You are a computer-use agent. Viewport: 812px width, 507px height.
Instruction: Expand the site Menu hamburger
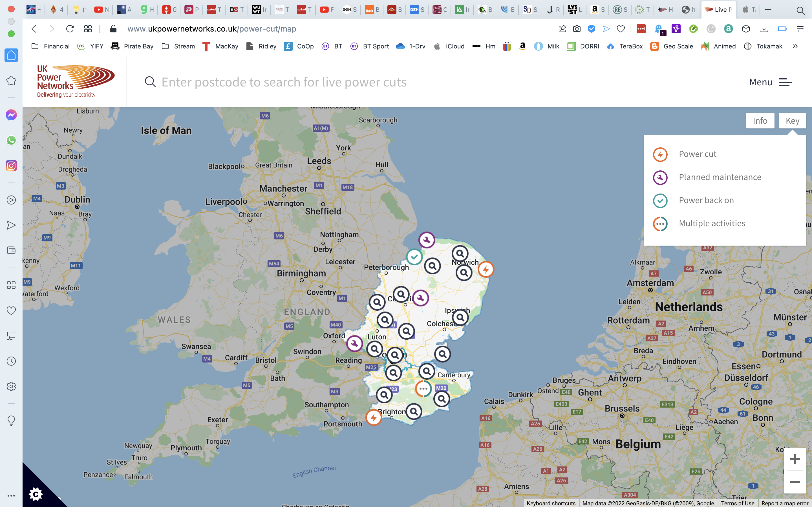point(785,82)
